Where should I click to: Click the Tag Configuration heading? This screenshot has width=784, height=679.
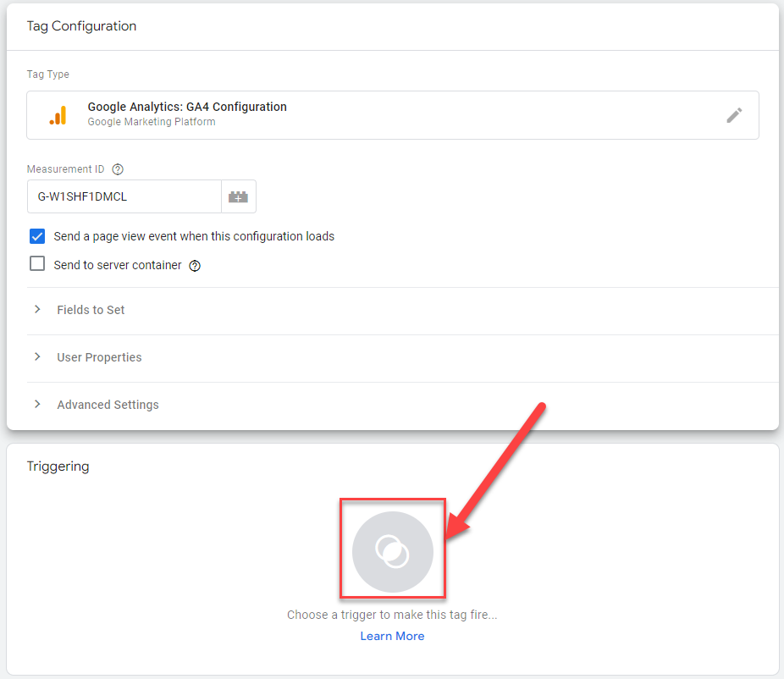coord(81,26)
